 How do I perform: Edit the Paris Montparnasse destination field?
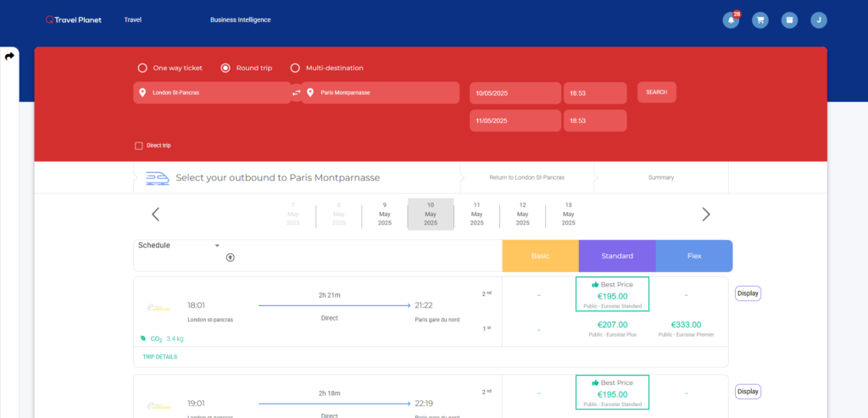(x=381, y=92)
